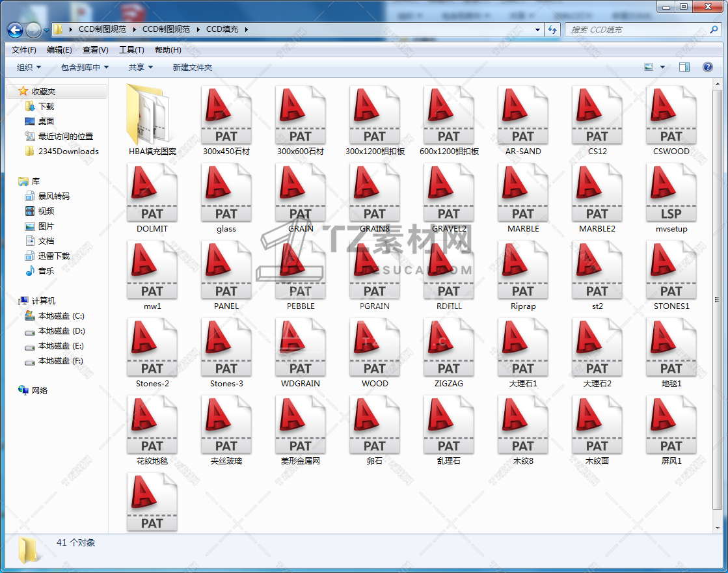Viewport: 728px width, 573px height.
Task: Open the help button
Action: pyautogui.click(x=708, y=67)
